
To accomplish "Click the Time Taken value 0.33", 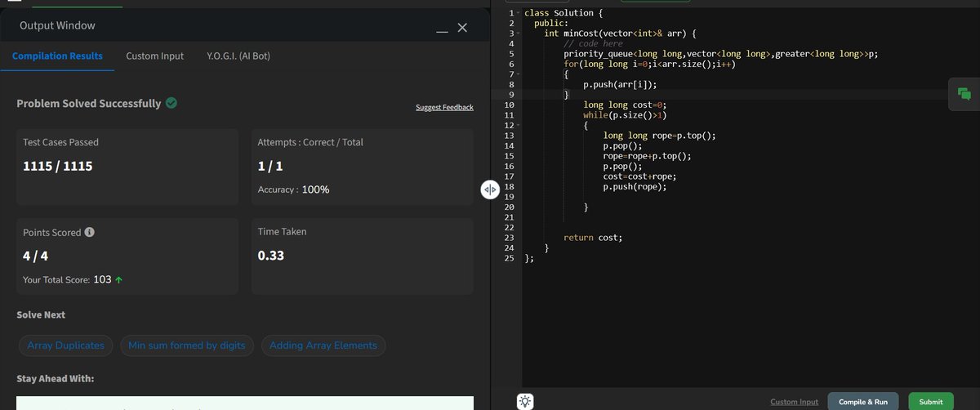I will tap(271, 256).
